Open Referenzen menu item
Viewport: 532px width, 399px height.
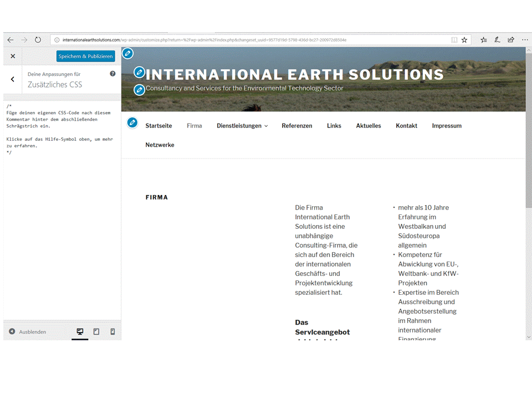(x=297, y=126)
